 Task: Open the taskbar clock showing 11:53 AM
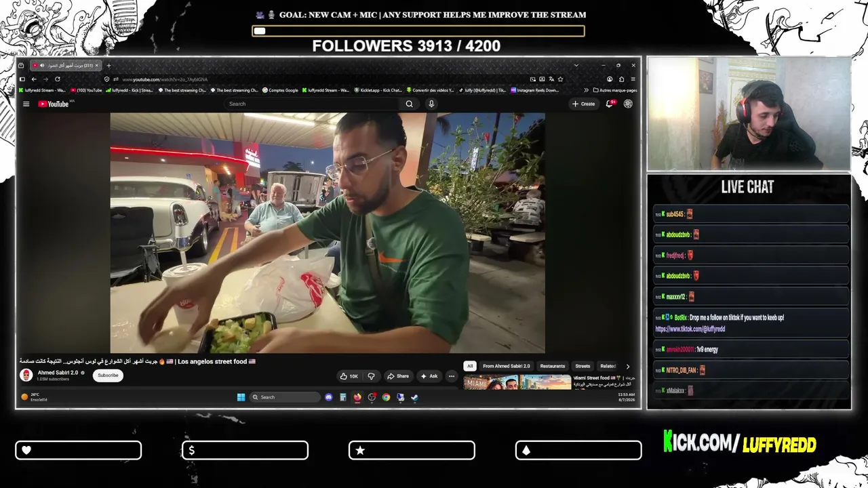click(627, 397)
